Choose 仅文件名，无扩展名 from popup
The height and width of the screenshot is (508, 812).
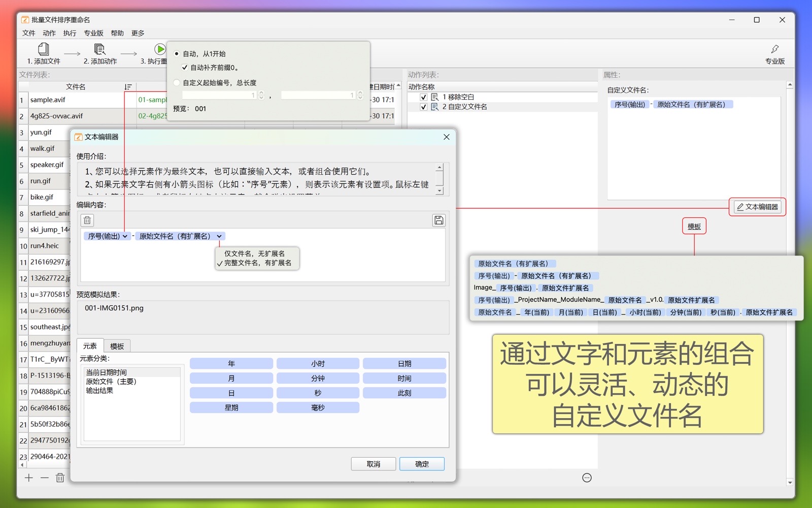254,253
